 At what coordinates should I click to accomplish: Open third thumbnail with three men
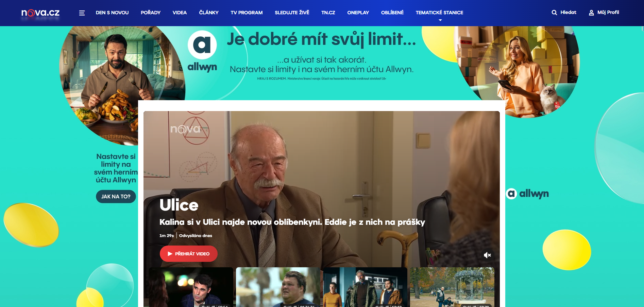[365, 287]
